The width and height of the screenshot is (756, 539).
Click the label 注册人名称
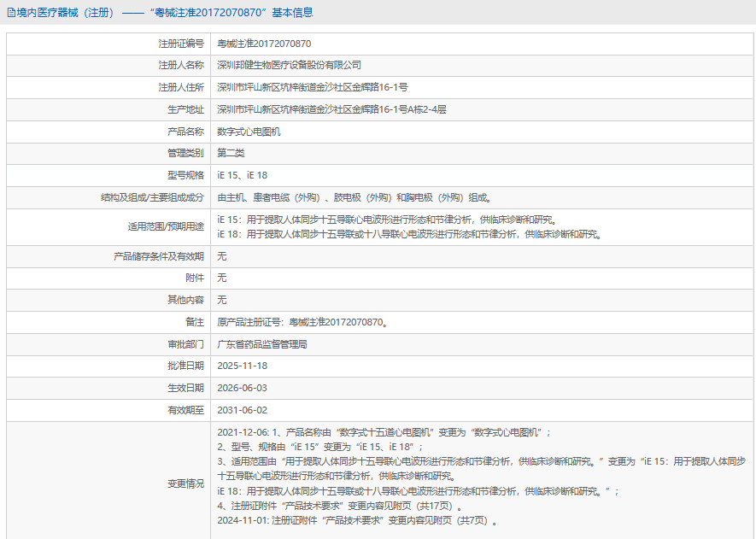point(181,65)
